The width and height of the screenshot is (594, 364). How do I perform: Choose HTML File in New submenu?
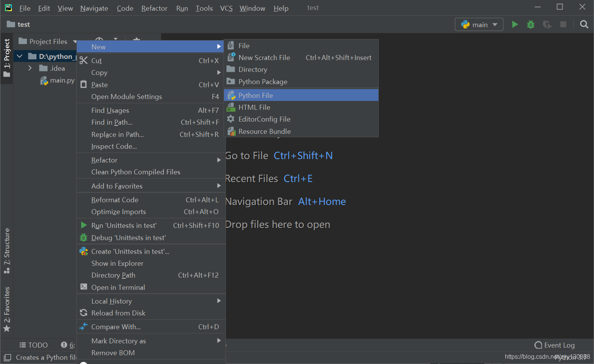(301, 107)
